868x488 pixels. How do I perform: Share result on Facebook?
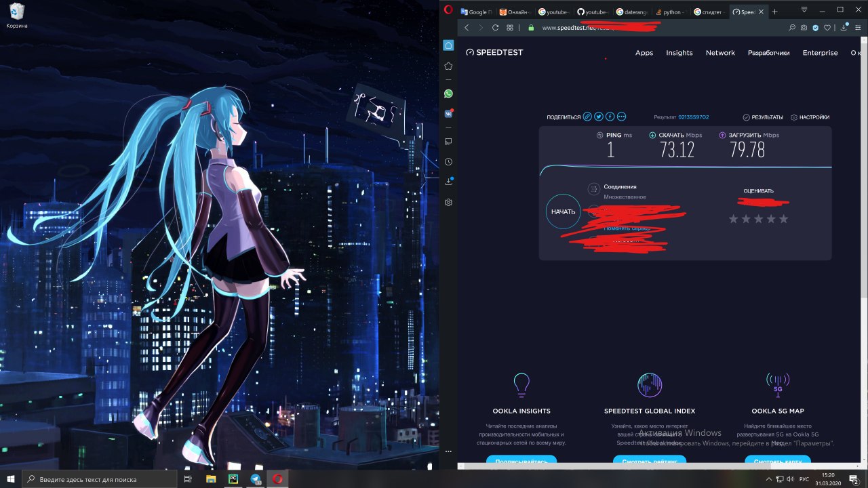click(610, 117)
